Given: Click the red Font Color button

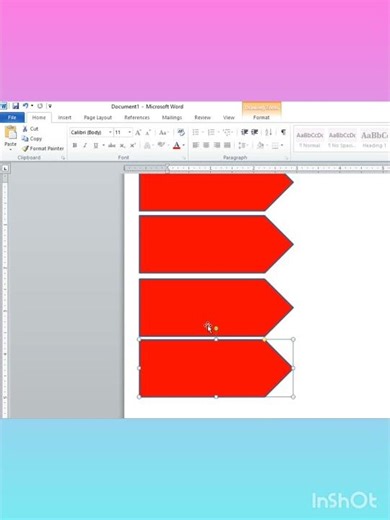Looking at the screenshot, I should (177, 145).
